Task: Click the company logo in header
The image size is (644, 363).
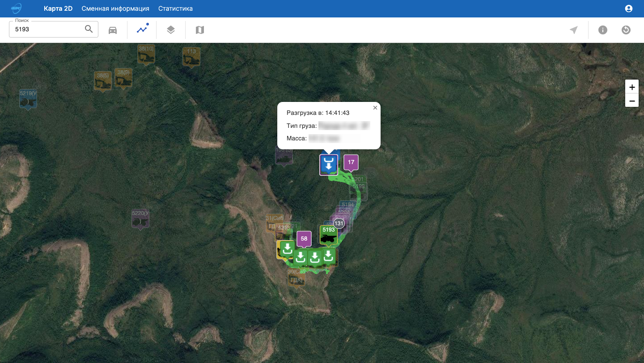Action: pyautogui.click(x=17, y=8)
